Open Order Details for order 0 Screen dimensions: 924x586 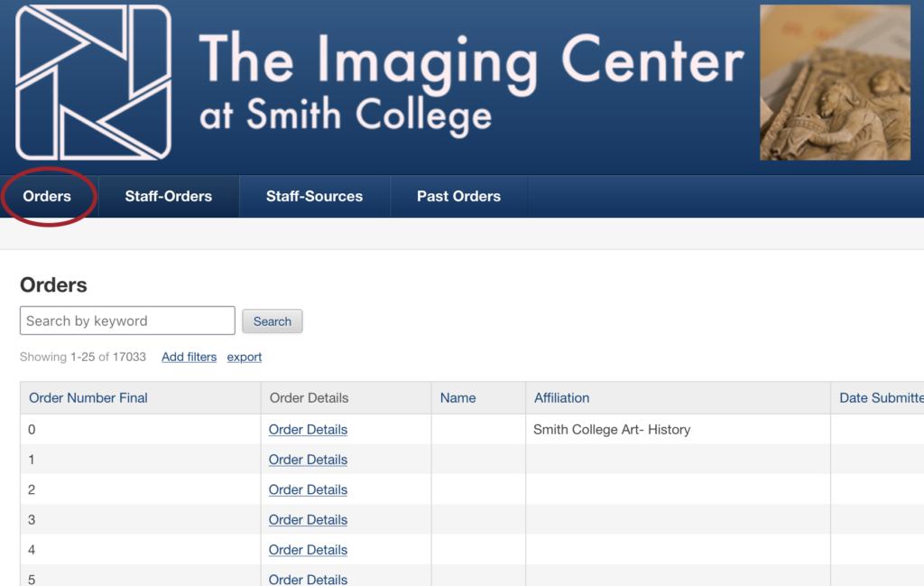coord(309,430)
